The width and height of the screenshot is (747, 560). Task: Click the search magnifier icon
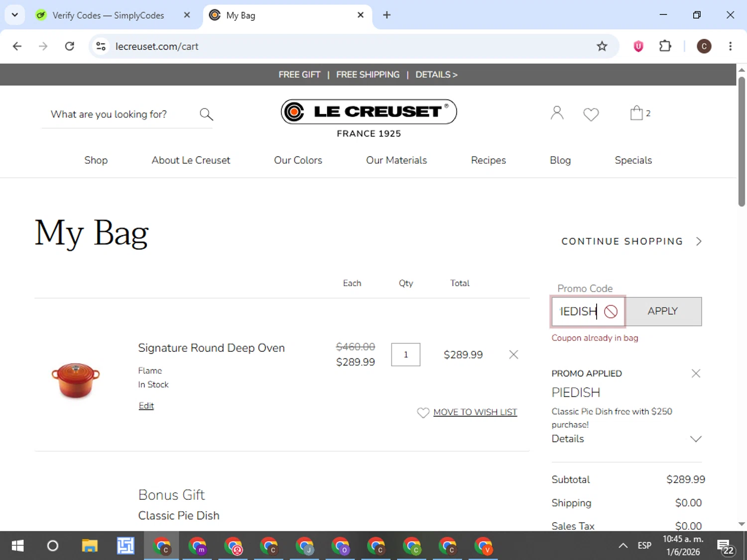click(x=206, y=114)
